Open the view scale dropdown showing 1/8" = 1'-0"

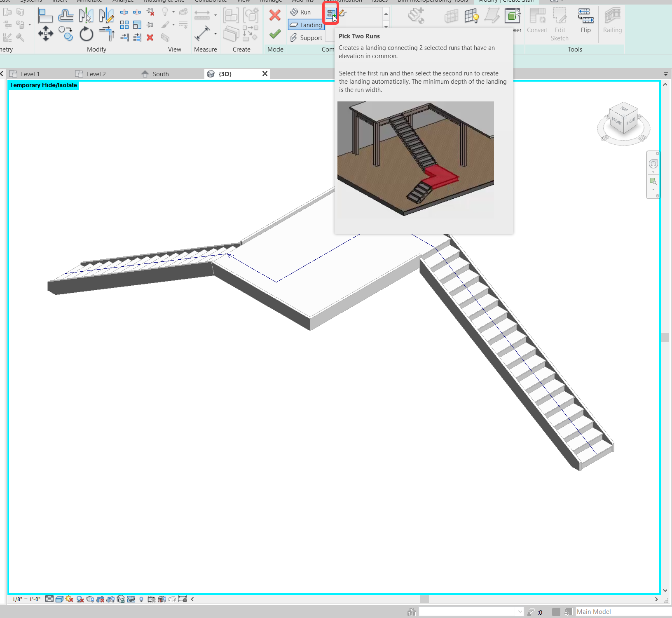pyautogui.click(x=26, y=599)
